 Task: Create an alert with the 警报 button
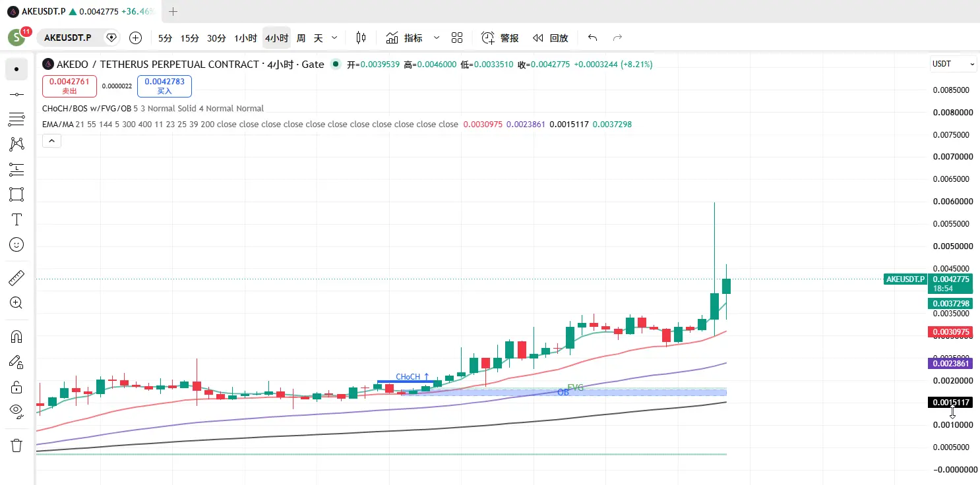[x=500, y=38]
